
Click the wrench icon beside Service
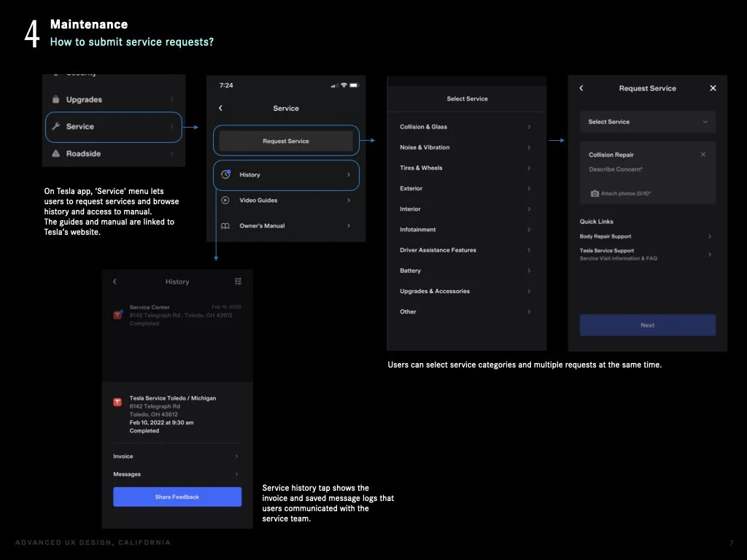tap(55, 126)
